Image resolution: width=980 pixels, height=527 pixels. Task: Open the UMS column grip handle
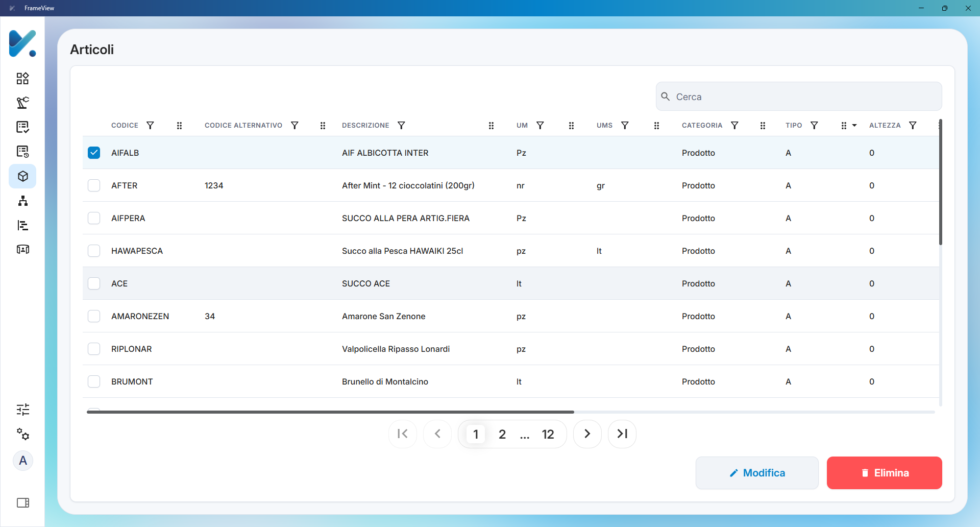point(656,126)
